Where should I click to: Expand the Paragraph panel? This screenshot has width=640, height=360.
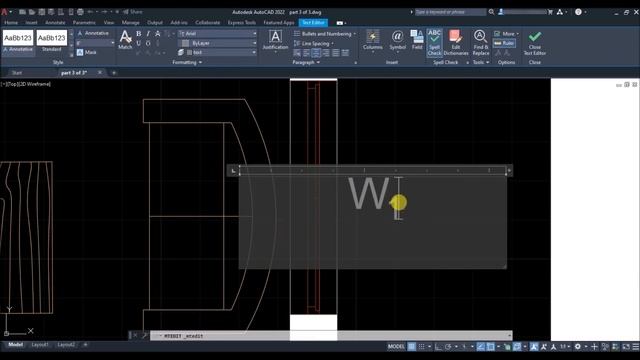(x=306, y=62)
